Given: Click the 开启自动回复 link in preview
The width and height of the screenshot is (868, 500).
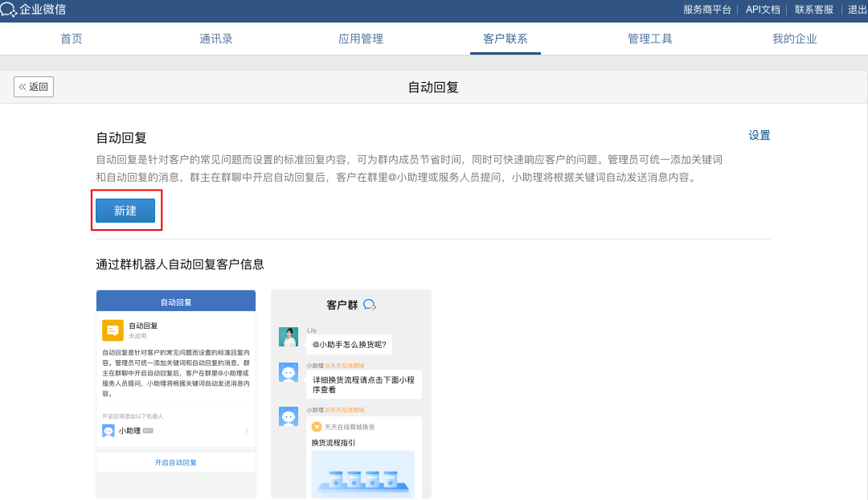Looking at the screenshot, I should pyautogui.click(x=176, y=462).
